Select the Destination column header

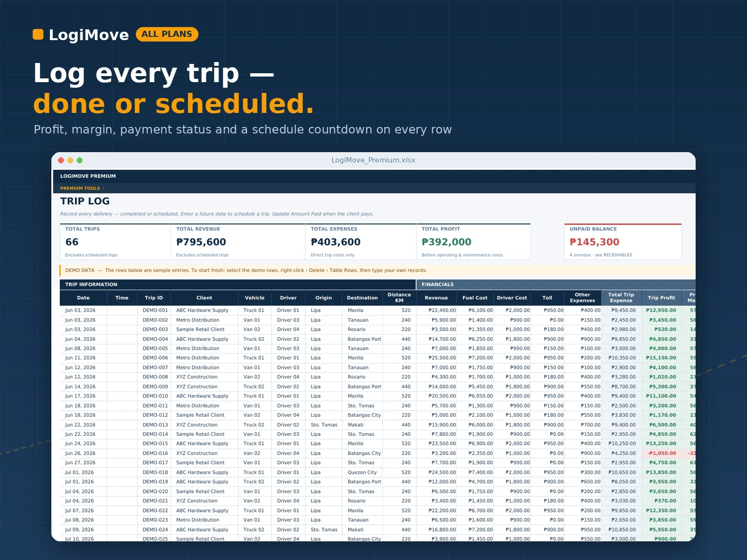[x=362, y=298]
